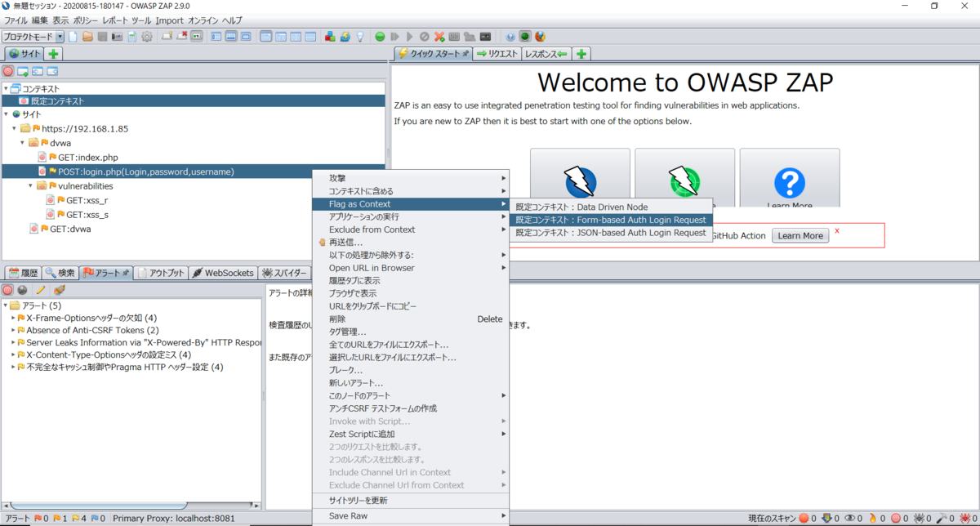Click the red target icon in Sites panel
Viewport: 980px width, 526px height.
click(x=8, y=71)
